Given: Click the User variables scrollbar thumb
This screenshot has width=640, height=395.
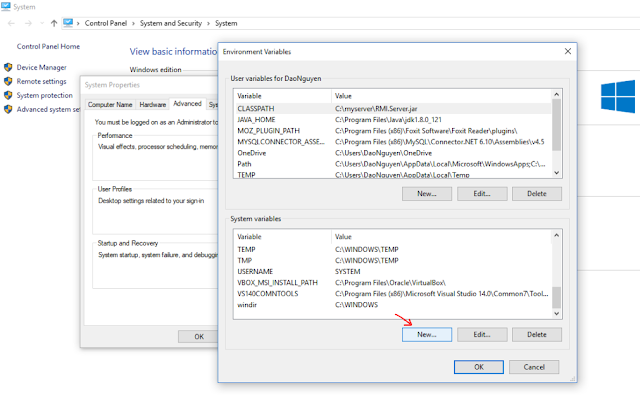Looking at the screenshot, I should pos(556,125).
